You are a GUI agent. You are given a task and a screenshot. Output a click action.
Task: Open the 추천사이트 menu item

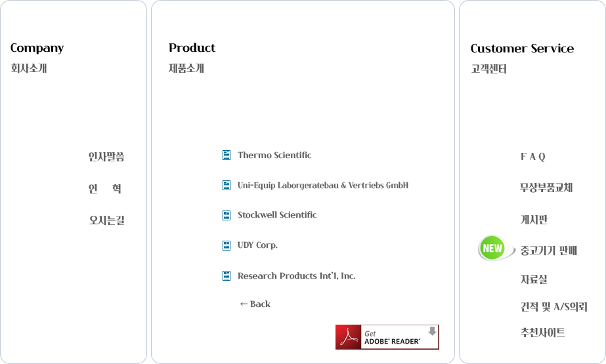point(542,333)
